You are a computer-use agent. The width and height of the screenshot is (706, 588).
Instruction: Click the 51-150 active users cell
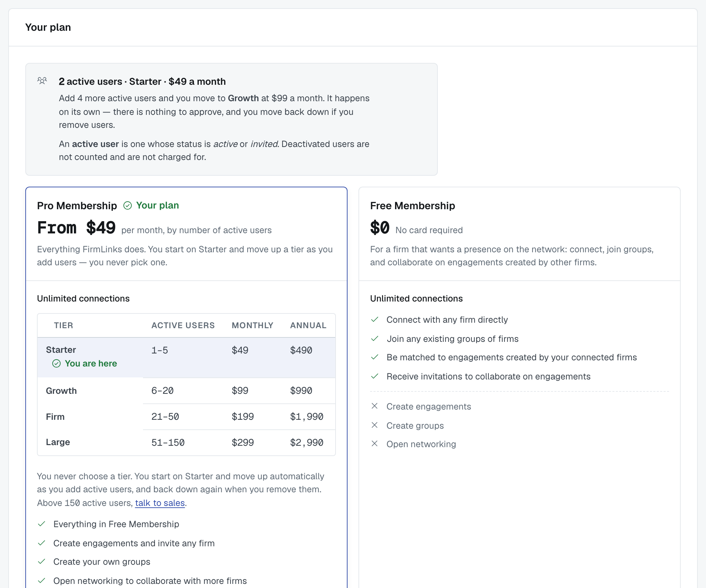coord(168,442)
